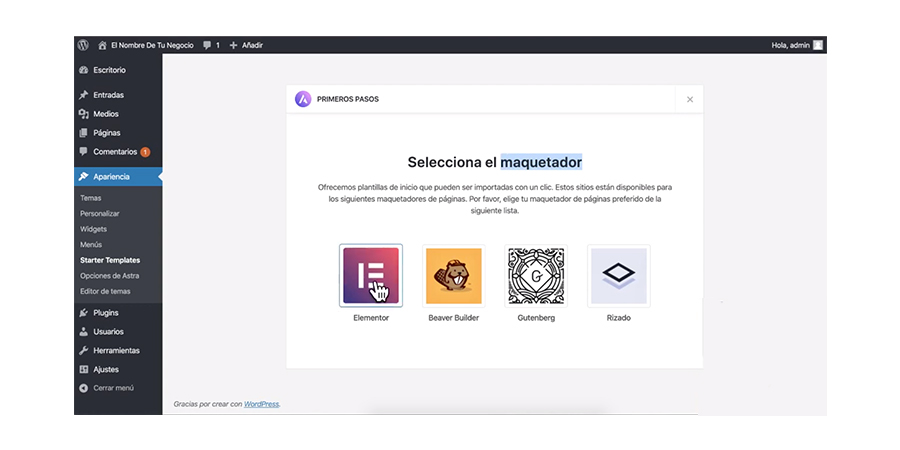900x450 pixels.
Task: Pick the Gutenberg builder option
Action: 536,276
